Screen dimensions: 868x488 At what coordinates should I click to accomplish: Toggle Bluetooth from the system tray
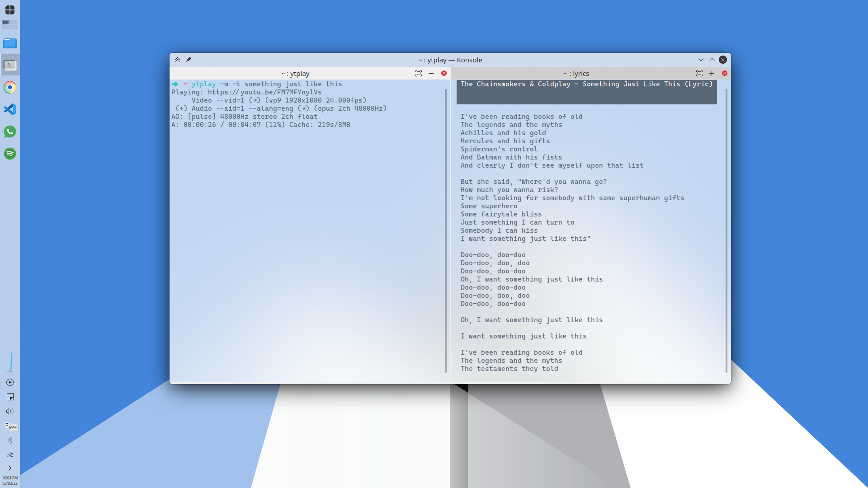(x=10, y=440)
